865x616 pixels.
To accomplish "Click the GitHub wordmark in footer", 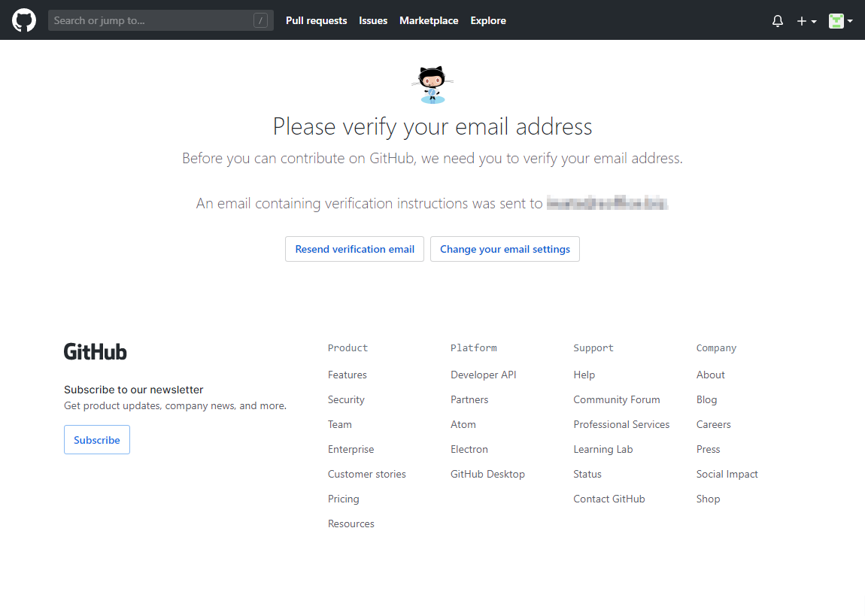I will click(96, 351).
